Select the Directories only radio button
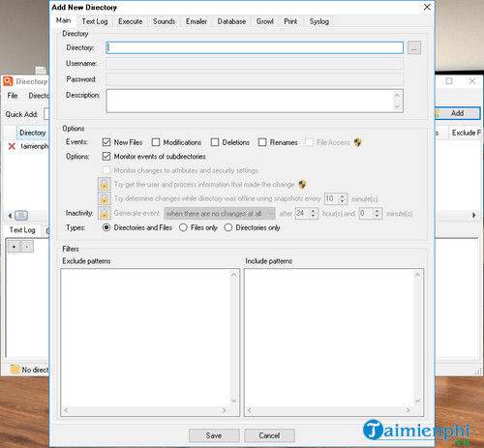 click(x=228, y=227)
